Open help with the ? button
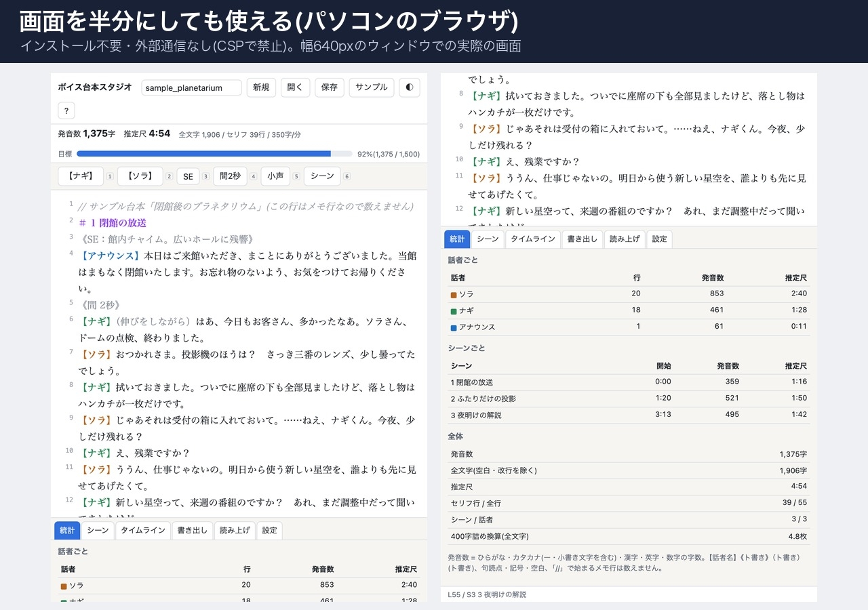This screenshot has width=868, height=610. click(66, 110)
